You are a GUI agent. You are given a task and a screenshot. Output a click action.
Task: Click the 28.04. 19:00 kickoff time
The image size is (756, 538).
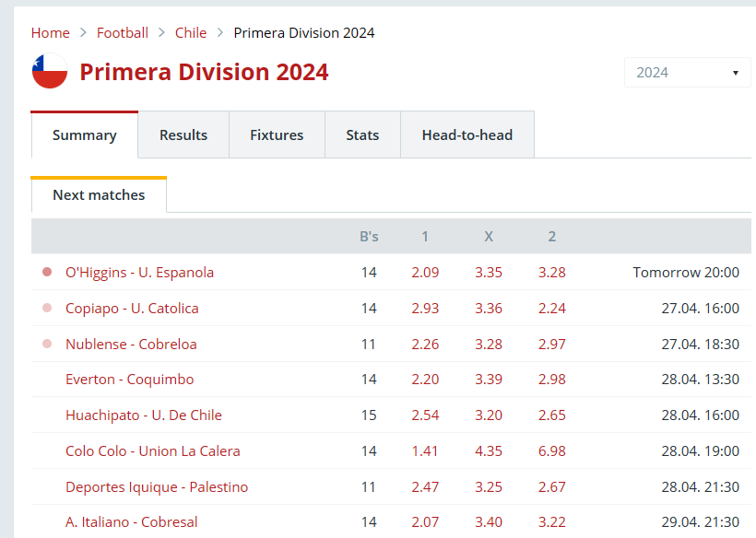(x=700, y=450)
